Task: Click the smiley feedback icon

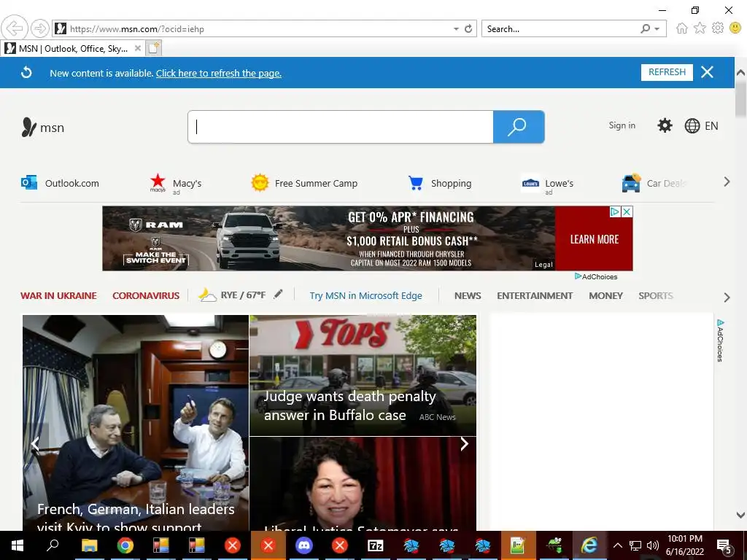Action: click(735, 28)
